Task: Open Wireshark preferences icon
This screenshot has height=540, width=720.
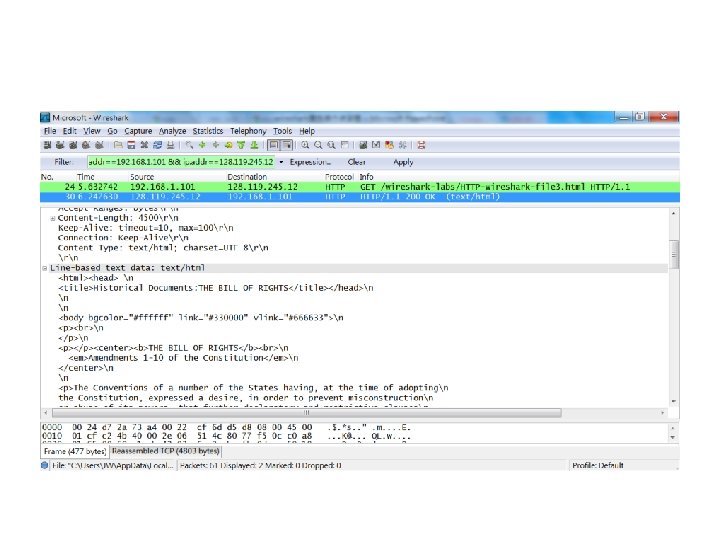Action: pyautogui.click(x=403, y=146)
